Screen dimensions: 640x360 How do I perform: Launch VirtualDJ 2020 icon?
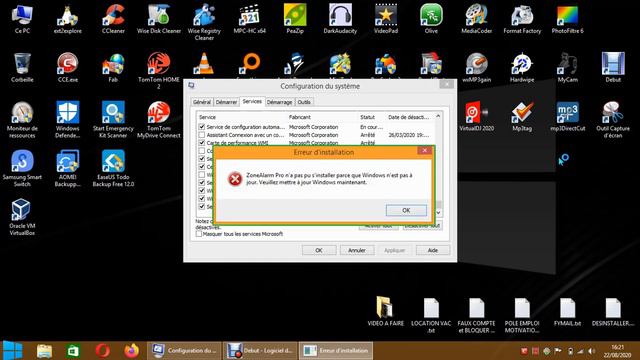pos(476,116)
